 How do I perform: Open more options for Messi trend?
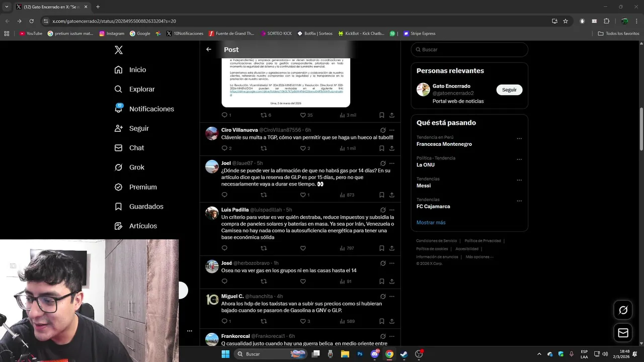pyautogui.click(x=519, y=180)
